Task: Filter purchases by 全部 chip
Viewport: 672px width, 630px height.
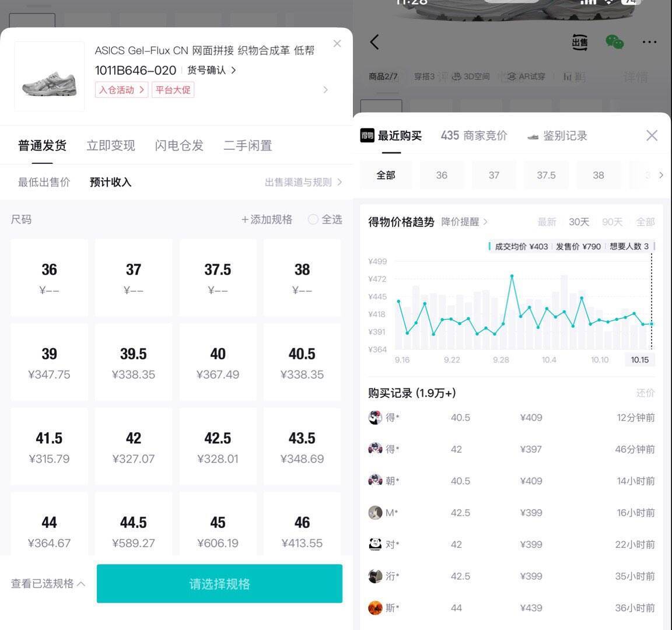Action: [x=386, y=175]
